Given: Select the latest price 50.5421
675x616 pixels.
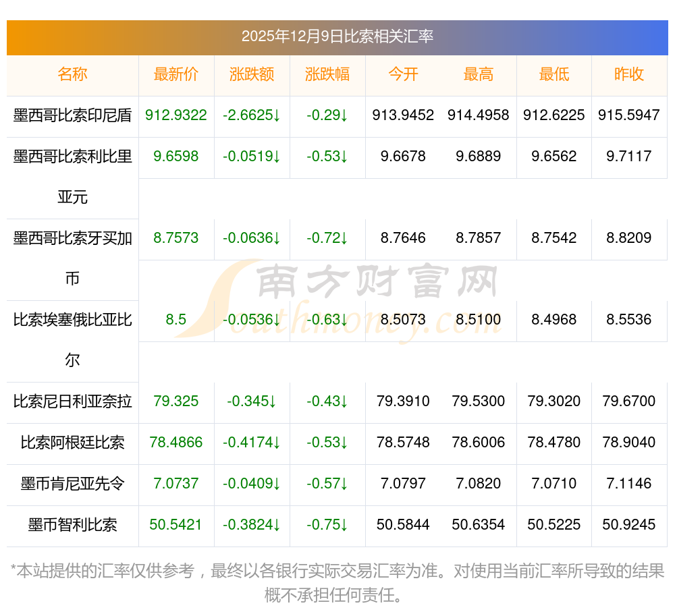Looking at the screenshot, I should (x=175, y=525).
